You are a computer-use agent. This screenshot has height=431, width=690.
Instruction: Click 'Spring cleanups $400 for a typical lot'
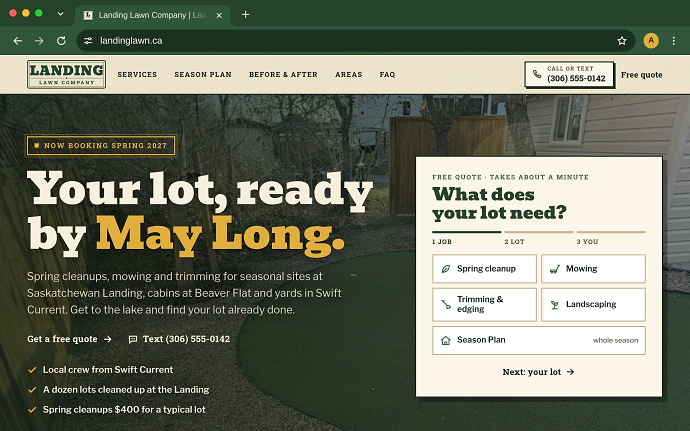click(x=124, y=409)
